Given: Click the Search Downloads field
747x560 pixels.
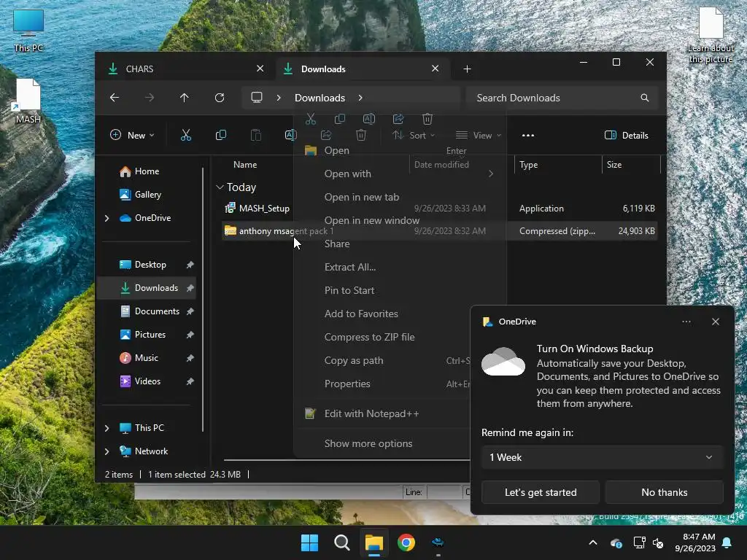Looking at the screenshot, I should click(x=562, y=98).
